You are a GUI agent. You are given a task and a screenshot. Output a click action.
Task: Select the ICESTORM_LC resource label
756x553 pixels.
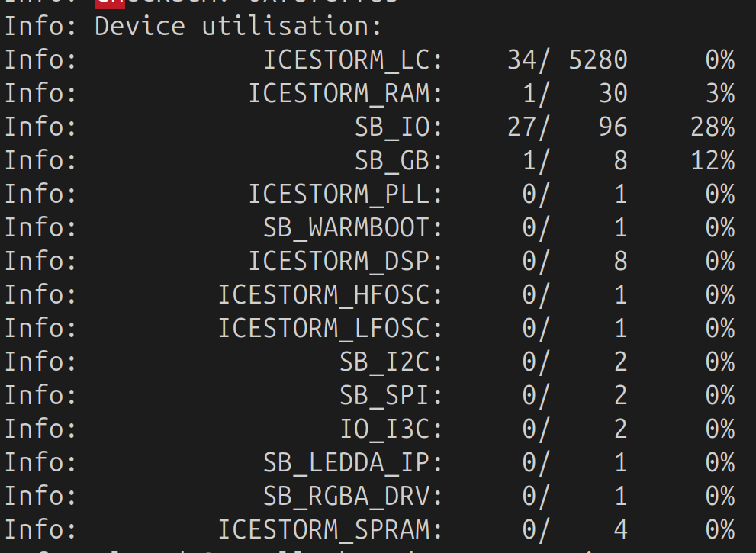coord(353,60)
